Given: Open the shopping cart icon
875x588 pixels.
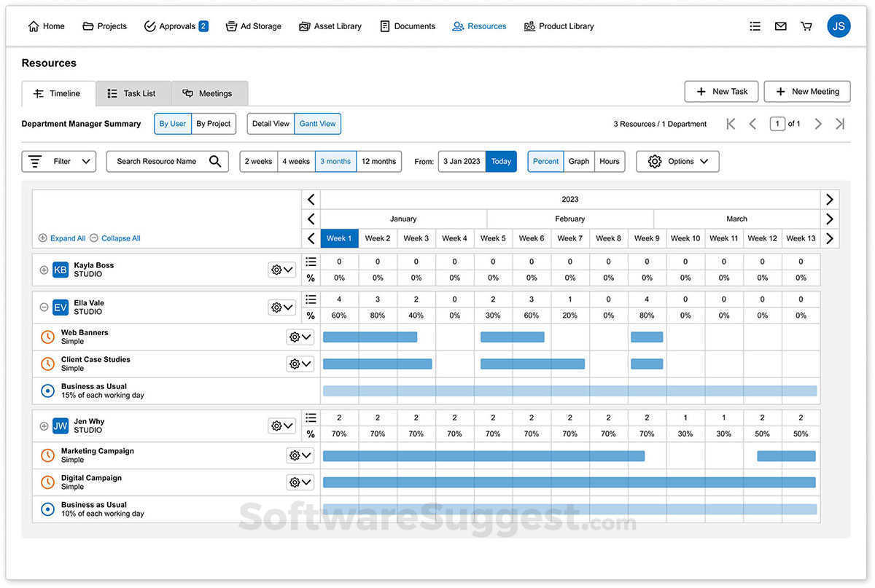Looking at the screenshot, I should (x=806, y=26).
